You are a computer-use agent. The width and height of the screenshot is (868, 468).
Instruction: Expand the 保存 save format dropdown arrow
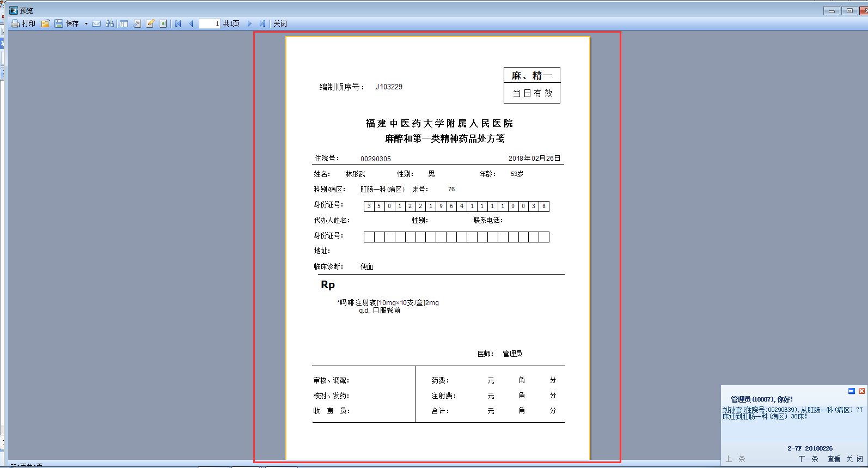point(86,23)
